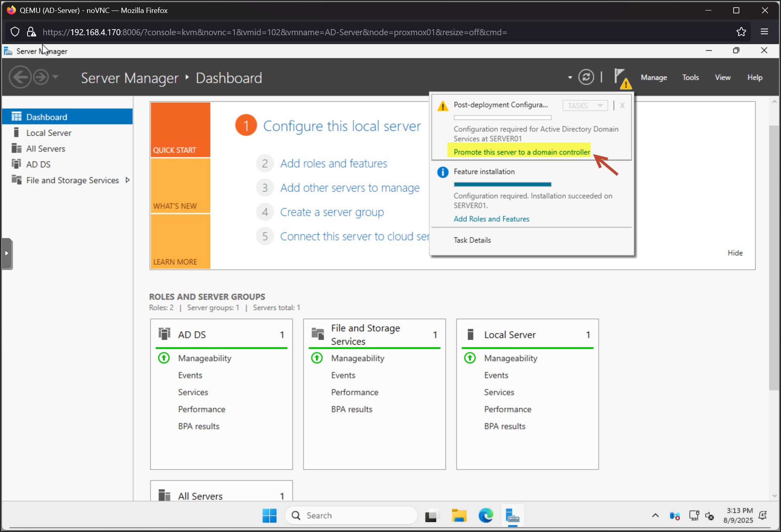Click the Add Roles and Features notification link
Viewport: 781px width, 532px height.
[x=491, y=219]
